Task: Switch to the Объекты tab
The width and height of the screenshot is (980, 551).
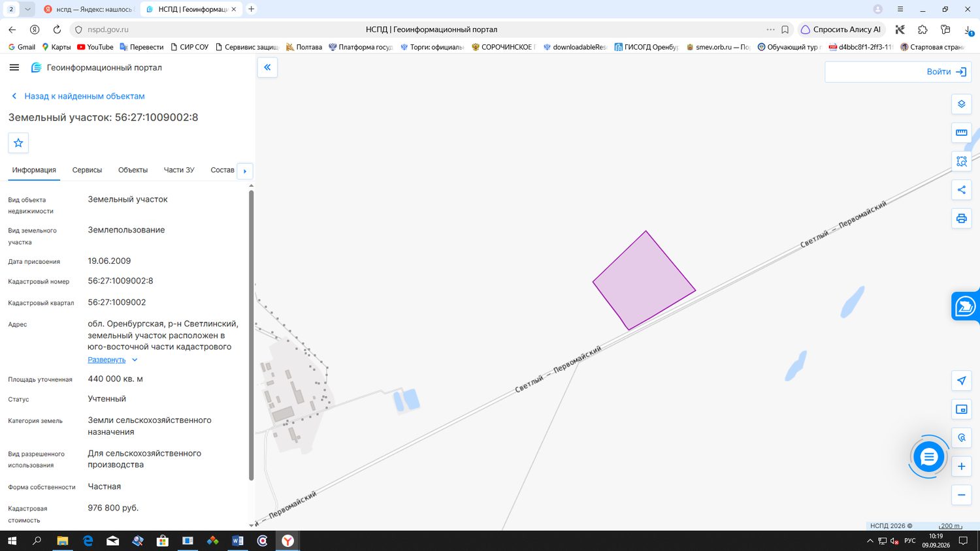Action: pos(133,170)
